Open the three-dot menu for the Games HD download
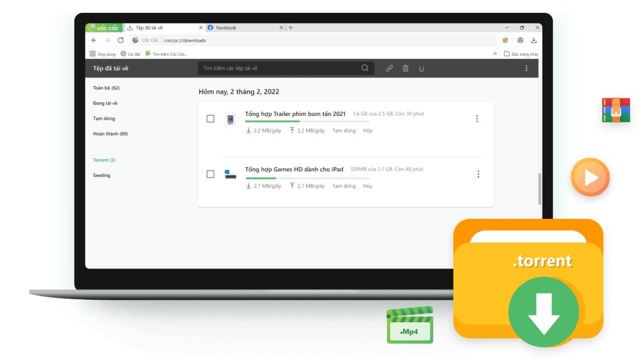 click(477, 174)
